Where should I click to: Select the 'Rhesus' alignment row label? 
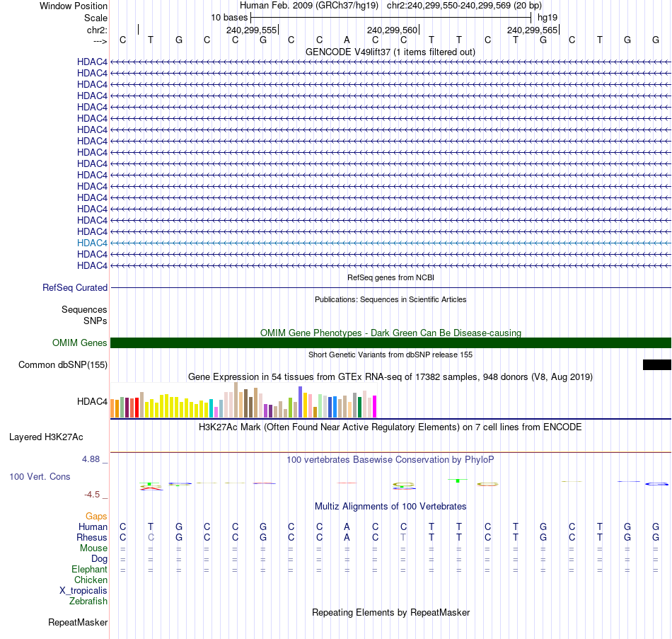coord(92,537)
